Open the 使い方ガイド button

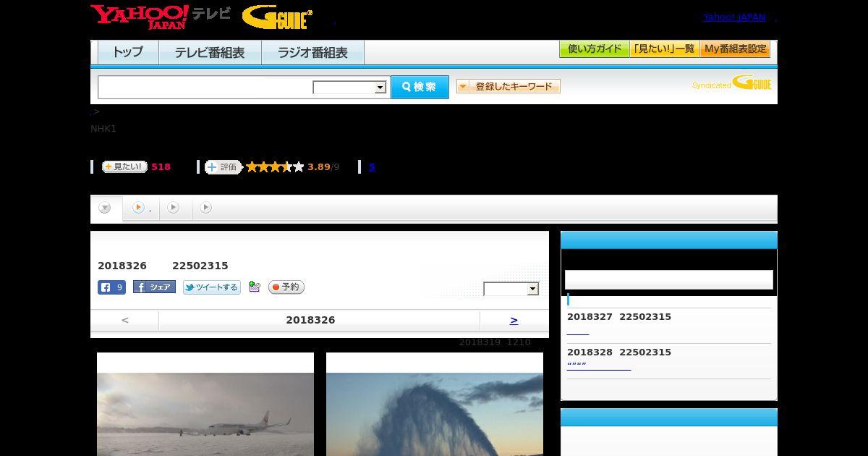[x=594, y=49]
